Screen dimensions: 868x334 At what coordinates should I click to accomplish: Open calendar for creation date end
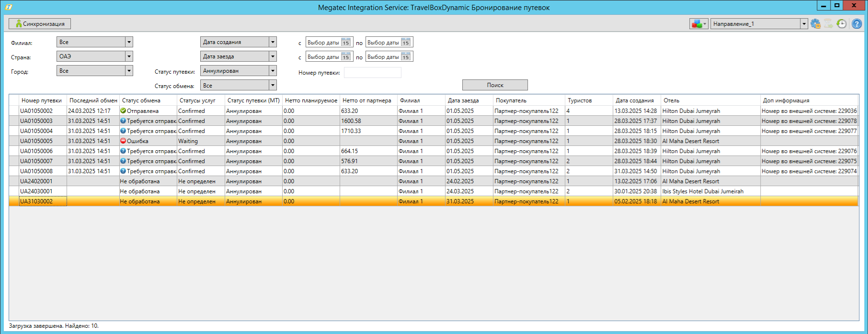405,43
